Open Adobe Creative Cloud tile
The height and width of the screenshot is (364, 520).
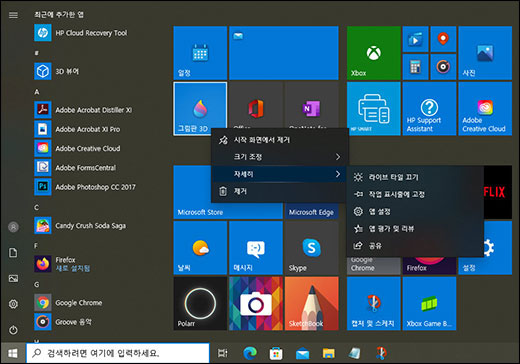coord(485,109)
